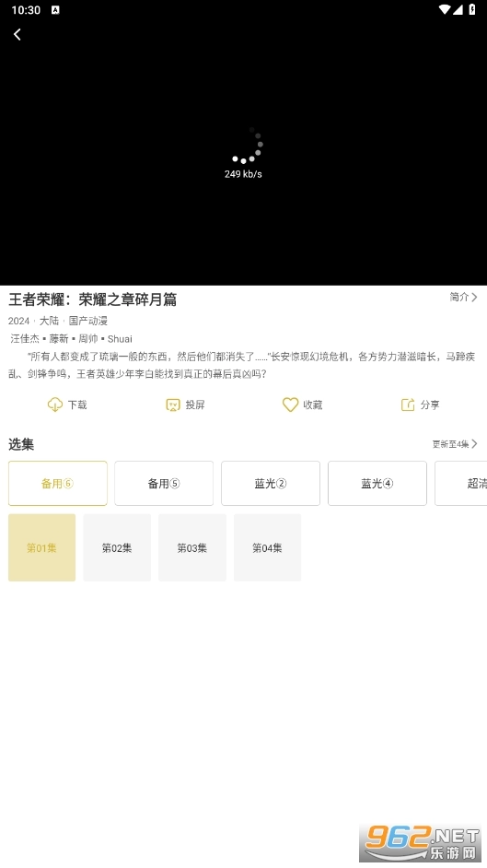This screenshot has width=487, height=868.
Task: Tap the 分享 label
Action: click(x=430, y=405)
